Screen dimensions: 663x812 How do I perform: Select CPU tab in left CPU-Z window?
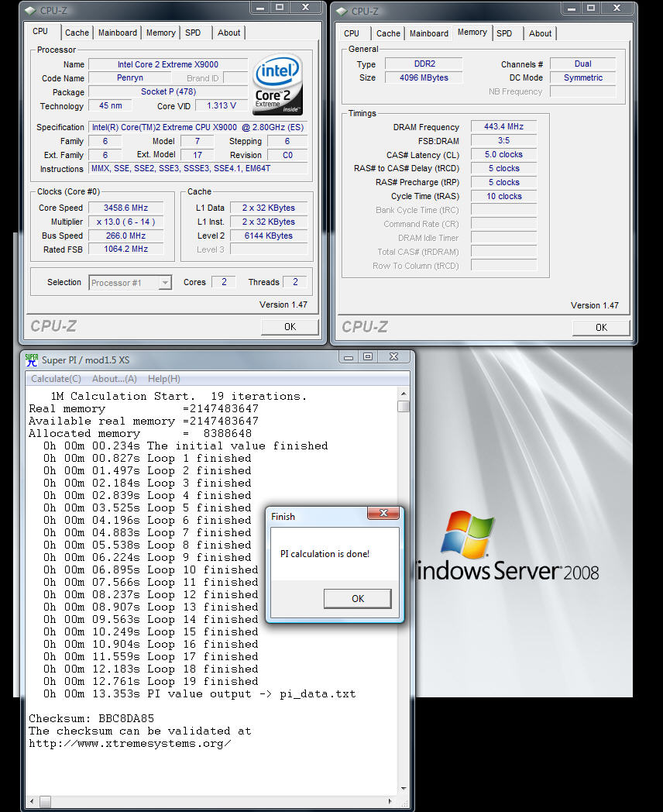click(x=40, y=31)
